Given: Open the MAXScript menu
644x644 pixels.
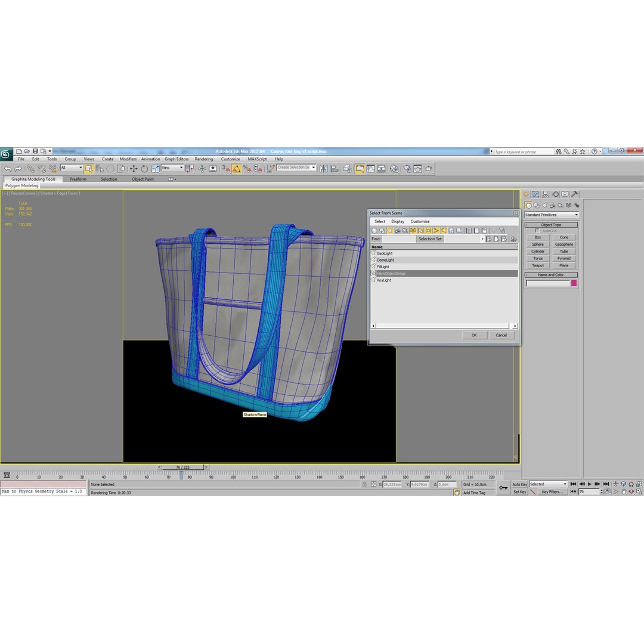Looking at the screenshot, I should [x=257, y=159].
